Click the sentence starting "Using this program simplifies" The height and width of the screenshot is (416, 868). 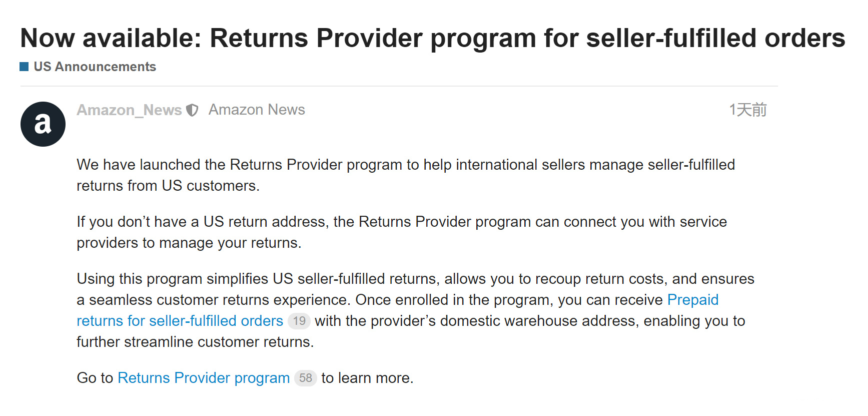(x=415, y=279)
